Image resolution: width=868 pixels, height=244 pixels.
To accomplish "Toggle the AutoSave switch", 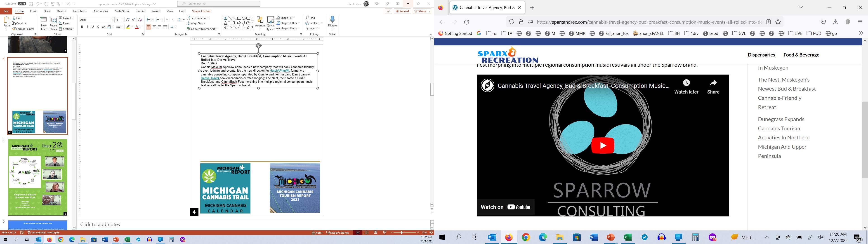I will click(x=22, y=4).
